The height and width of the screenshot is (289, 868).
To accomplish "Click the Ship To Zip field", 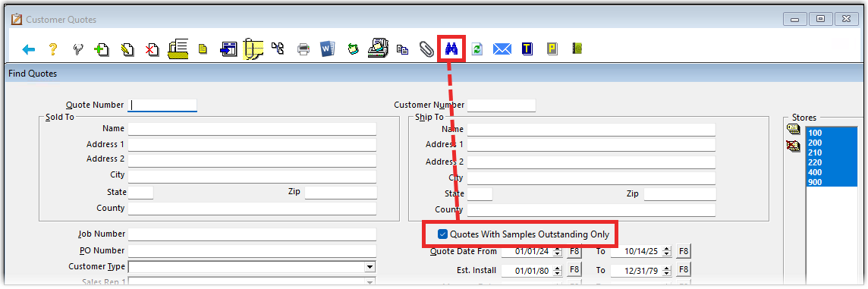I will coord(680,194).
